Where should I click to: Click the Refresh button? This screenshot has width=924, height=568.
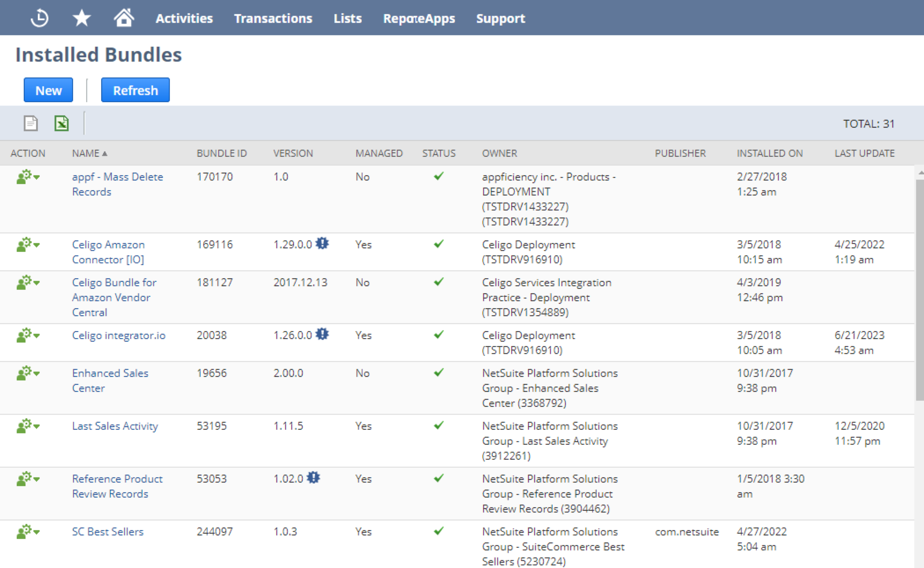(136, 90)
